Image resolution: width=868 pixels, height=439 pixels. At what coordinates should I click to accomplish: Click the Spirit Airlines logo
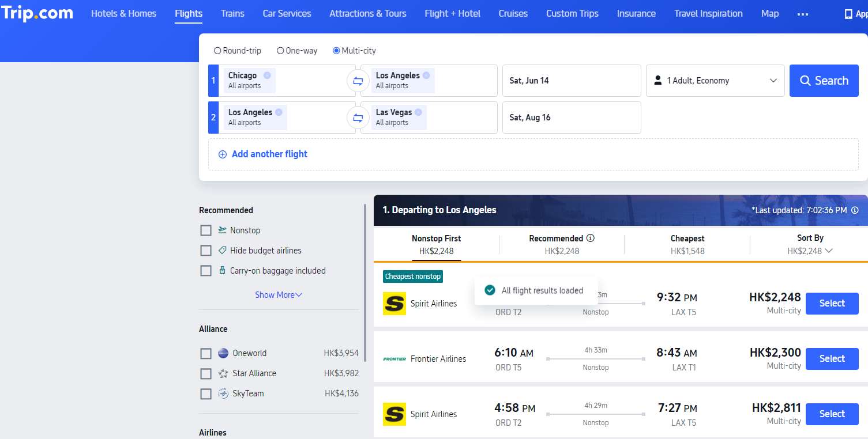(394, 303)
